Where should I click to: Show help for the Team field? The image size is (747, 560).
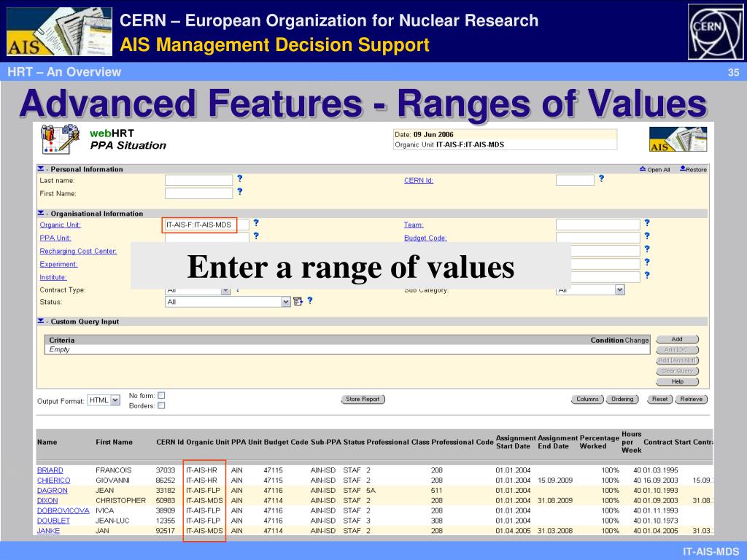647,222
